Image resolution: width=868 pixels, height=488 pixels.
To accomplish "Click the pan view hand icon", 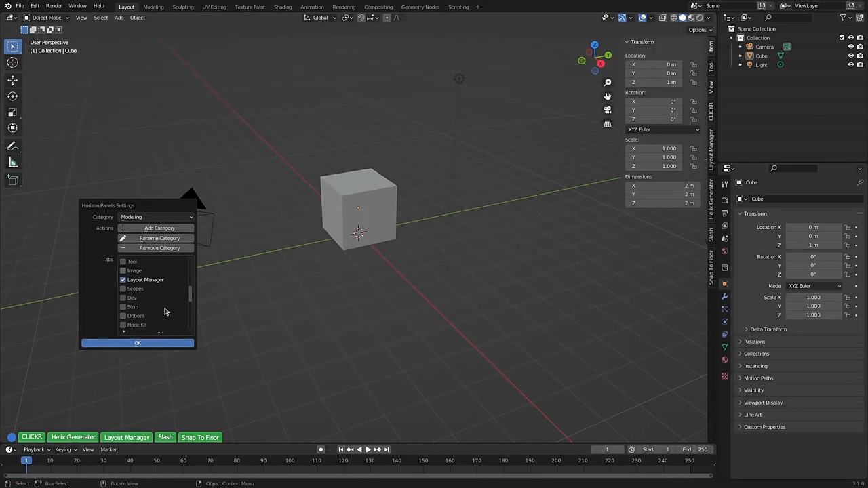I will point(608,96).
